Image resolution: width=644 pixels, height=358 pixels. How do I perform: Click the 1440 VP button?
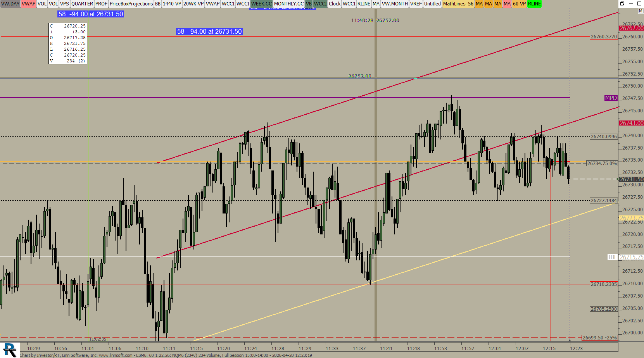pyautogui.click(x=172, y=4)
